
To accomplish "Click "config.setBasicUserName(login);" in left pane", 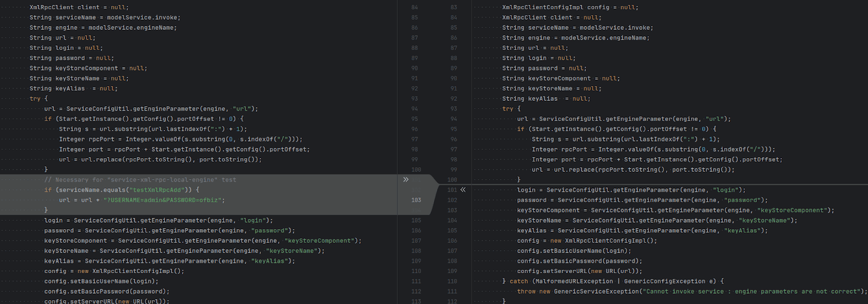I will pyautogui.click(x=101, y=281).
